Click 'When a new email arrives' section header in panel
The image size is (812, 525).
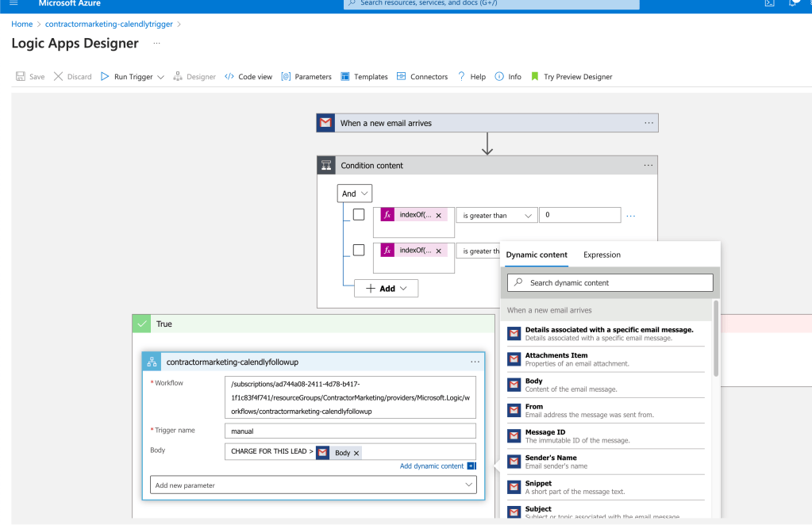click(x=606, y=310)
